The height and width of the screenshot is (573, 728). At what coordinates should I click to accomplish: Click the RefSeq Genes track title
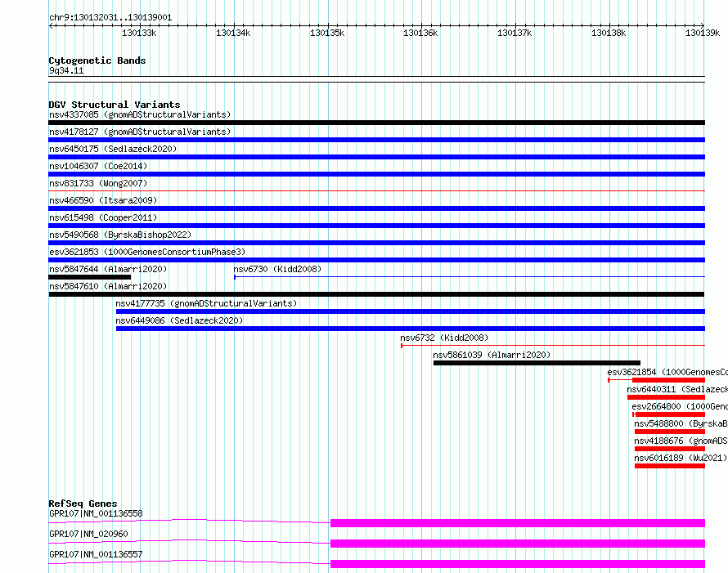tap(83, 504)
